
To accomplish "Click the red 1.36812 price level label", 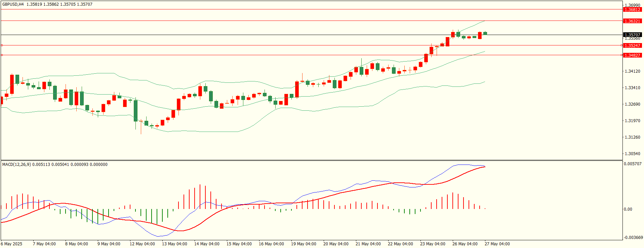I will [632, 10].
